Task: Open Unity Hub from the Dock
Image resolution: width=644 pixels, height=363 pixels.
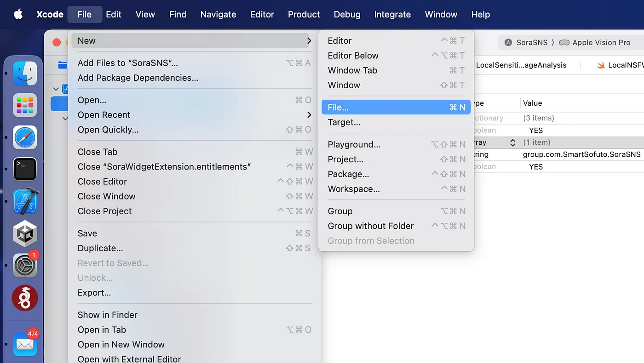Action: click(25, 233)
